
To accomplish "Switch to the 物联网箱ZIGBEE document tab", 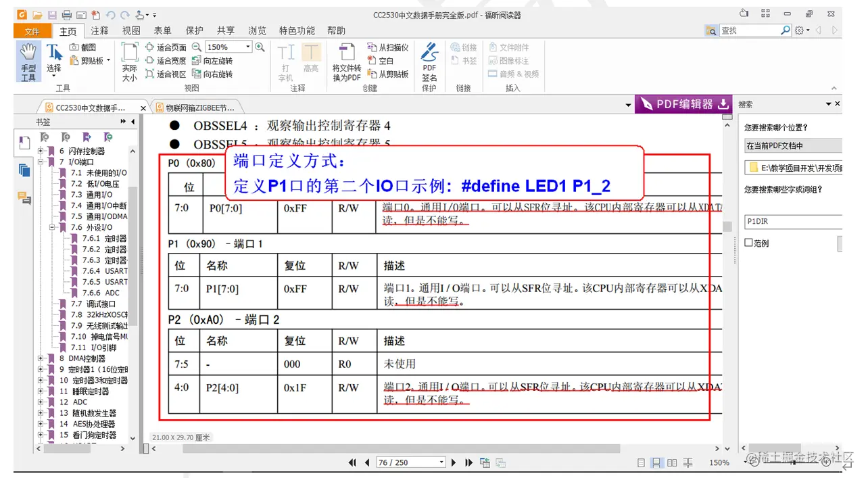I will 196,107.
